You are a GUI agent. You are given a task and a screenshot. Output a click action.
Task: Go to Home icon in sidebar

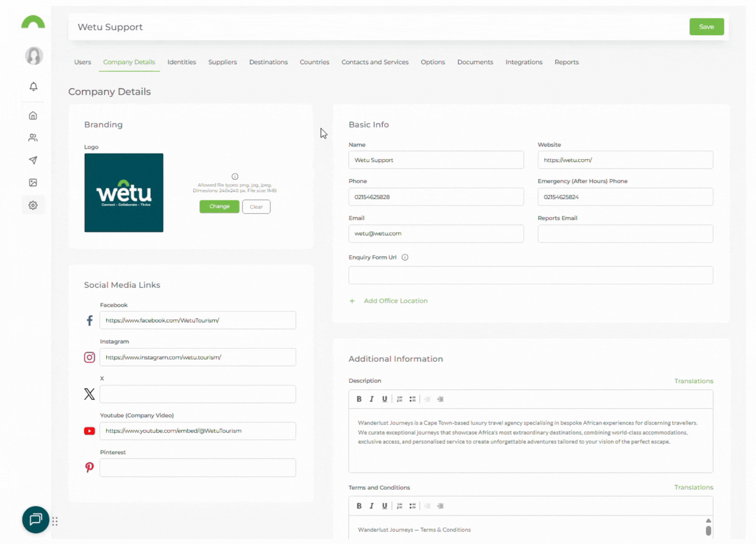33,116
